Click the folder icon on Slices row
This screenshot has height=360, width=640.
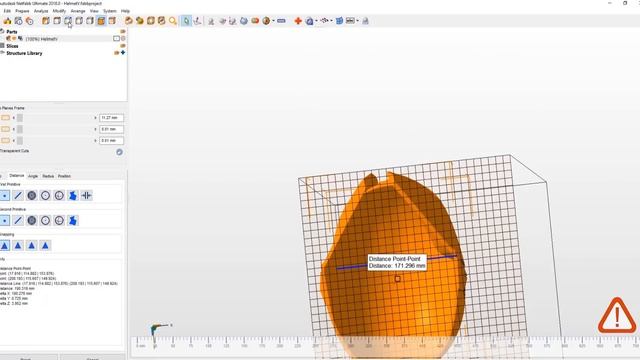(x=123, y=46)
